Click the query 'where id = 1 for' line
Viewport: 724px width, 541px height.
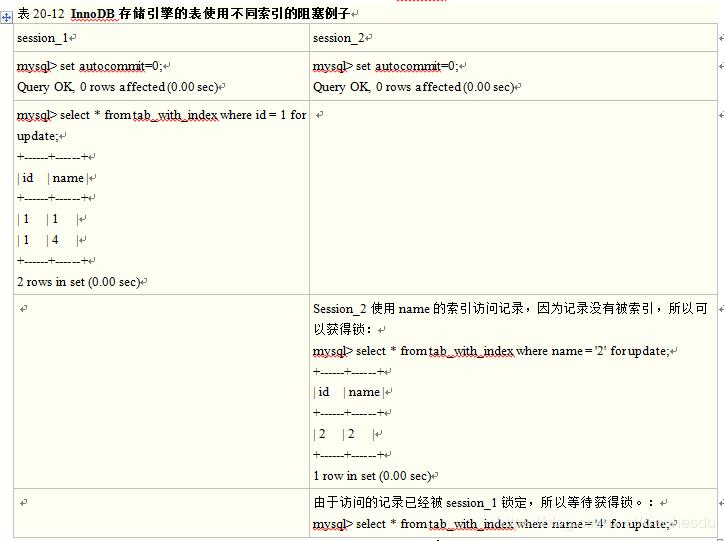click(162, 115)
